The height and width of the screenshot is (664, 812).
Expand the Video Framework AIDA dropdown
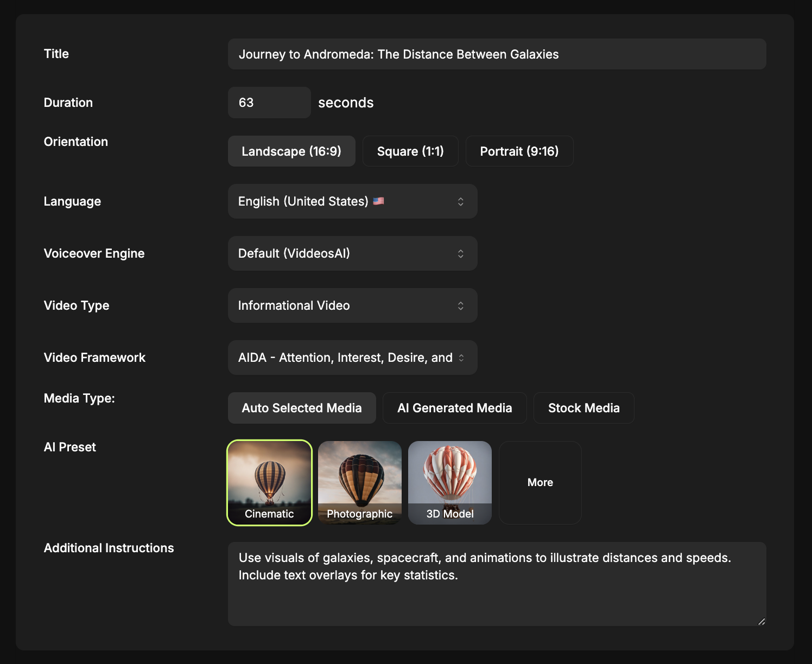[353, 357]
